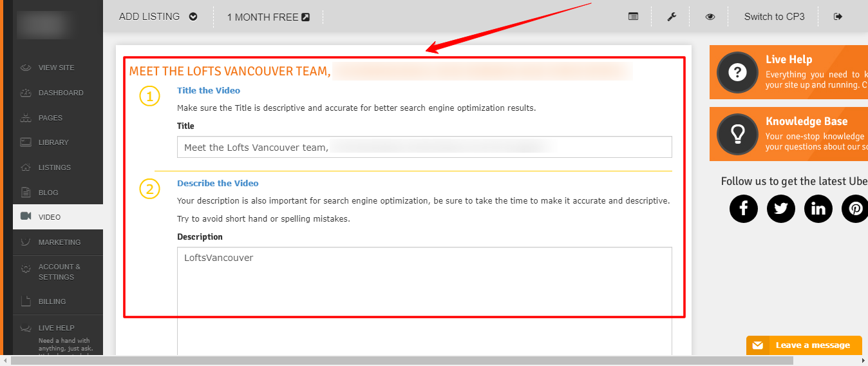Click the Leave a message chat button
Image resolution: width=868 pixels, height=366 pixels.
[804, 345]
